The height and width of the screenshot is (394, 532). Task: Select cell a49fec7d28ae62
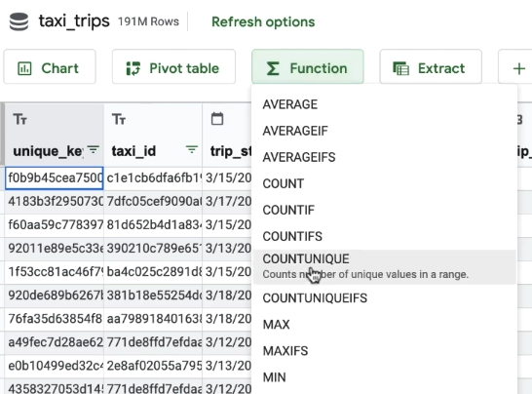[55, 342]
